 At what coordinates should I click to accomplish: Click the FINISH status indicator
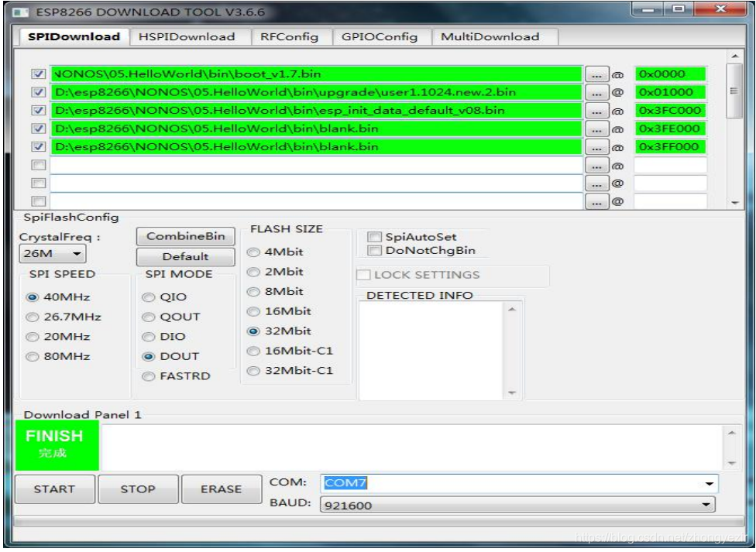pyautogui.click(x=57, y=445)
